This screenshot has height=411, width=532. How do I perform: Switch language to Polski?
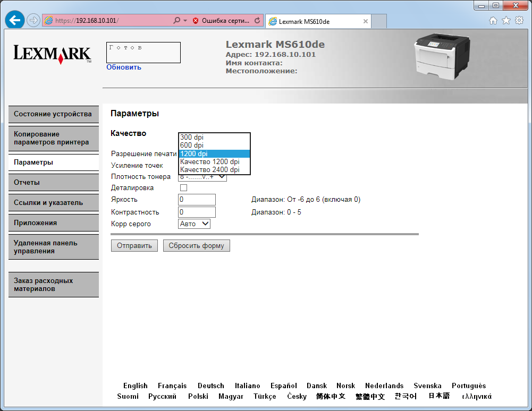click(x=198, y=396)
